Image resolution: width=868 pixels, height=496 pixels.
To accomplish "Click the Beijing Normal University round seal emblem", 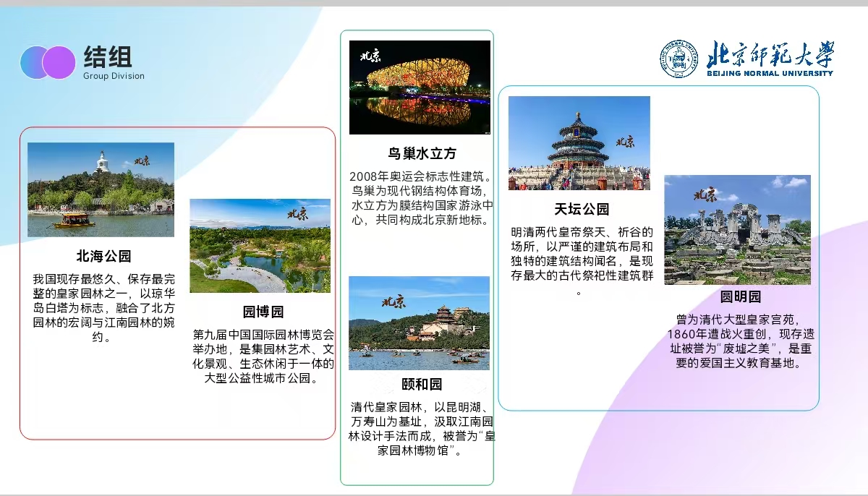I will 679,59.
